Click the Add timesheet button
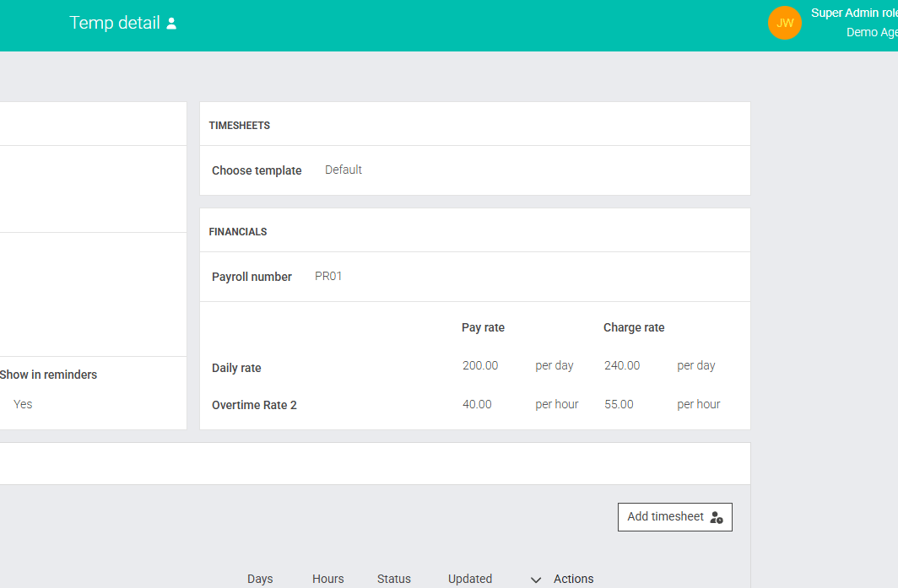Screen dimensions: 898x588 click(x=674, y=517)
